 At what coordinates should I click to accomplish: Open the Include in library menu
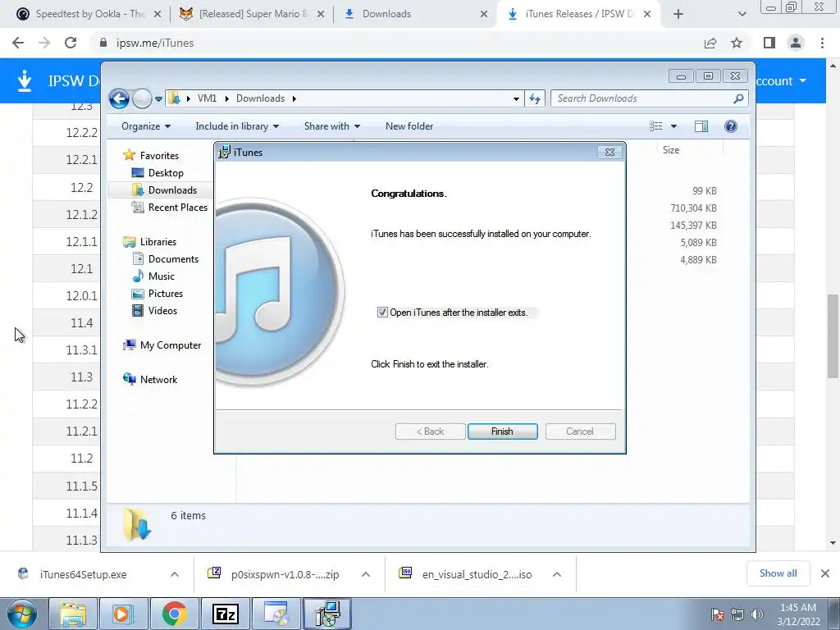point(237,126)
